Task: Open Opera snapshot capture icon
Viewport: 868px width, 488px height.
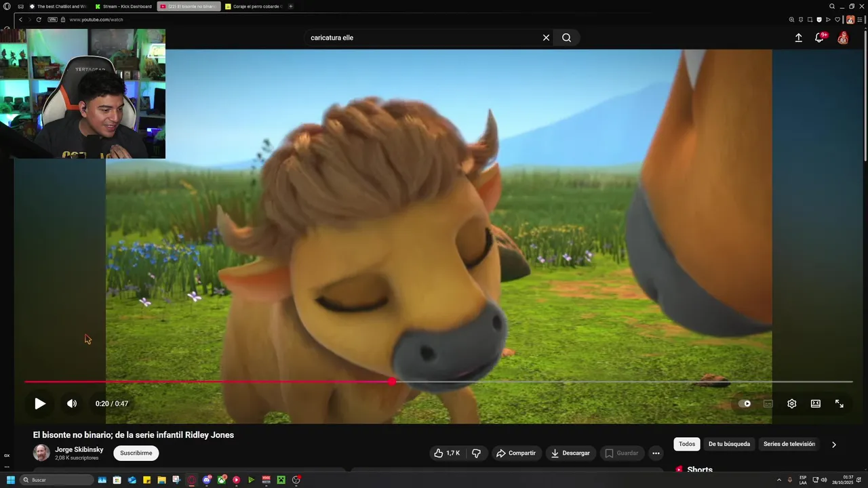Action: 810,20
